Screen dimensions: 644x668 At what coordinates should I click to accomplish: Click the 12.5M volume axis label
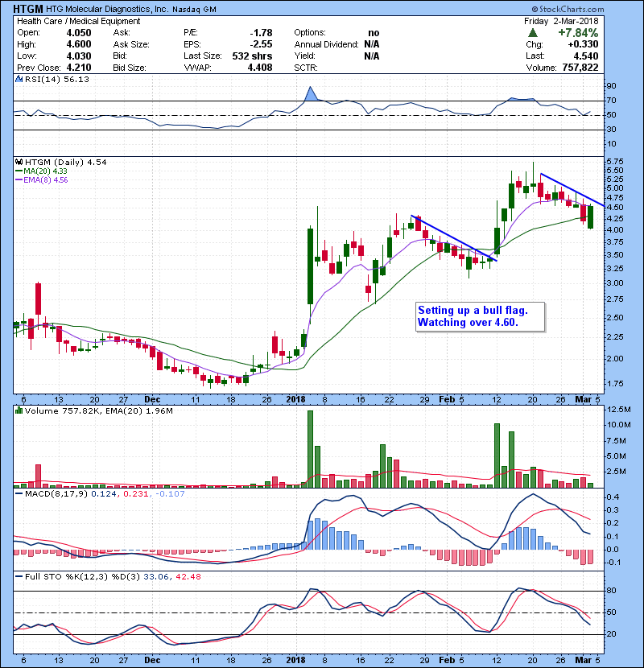[x=618, y=410]
